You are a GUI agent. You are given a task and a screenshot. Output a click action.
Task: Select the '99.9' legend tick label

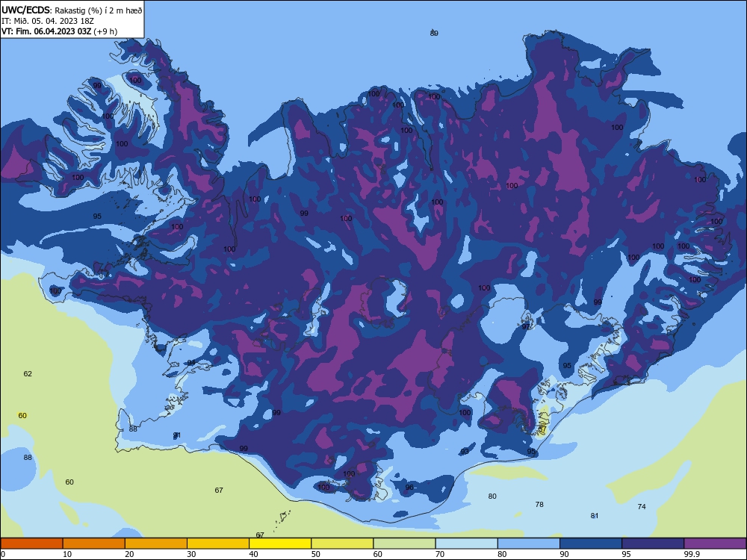[692, 554]
